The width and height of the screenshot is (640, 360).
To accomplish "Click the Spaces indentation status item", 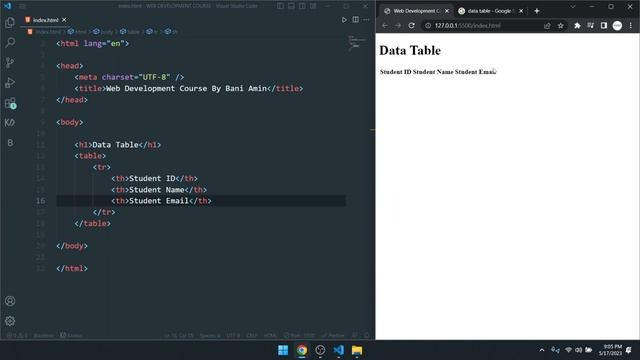I will pyautogui.click(x=210, y=336).
